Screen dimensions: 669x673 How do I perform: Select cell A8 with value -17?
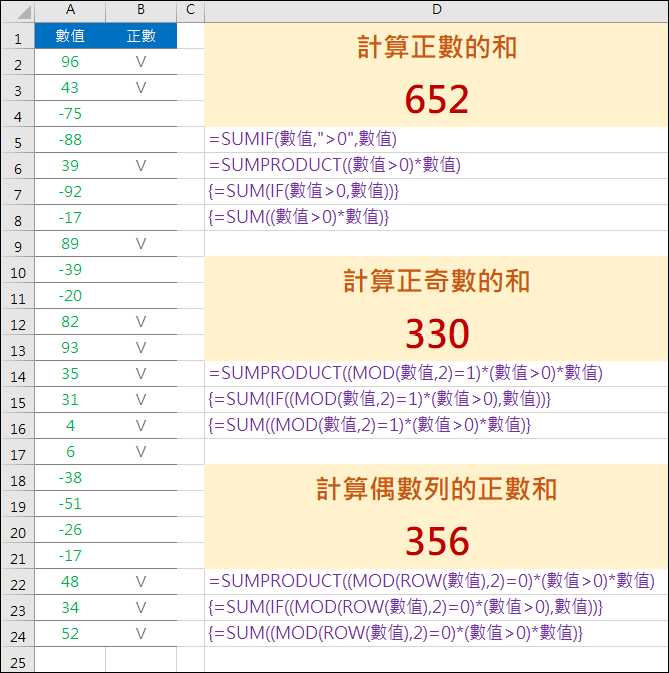[x=70, y=218]
